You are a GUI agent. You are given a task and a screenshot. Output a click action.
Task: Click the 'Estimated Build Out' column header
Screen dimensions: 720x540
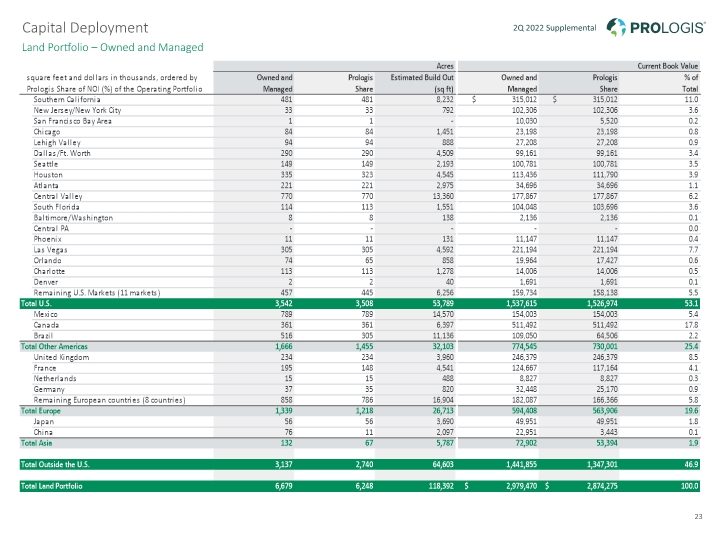point(422,83)
